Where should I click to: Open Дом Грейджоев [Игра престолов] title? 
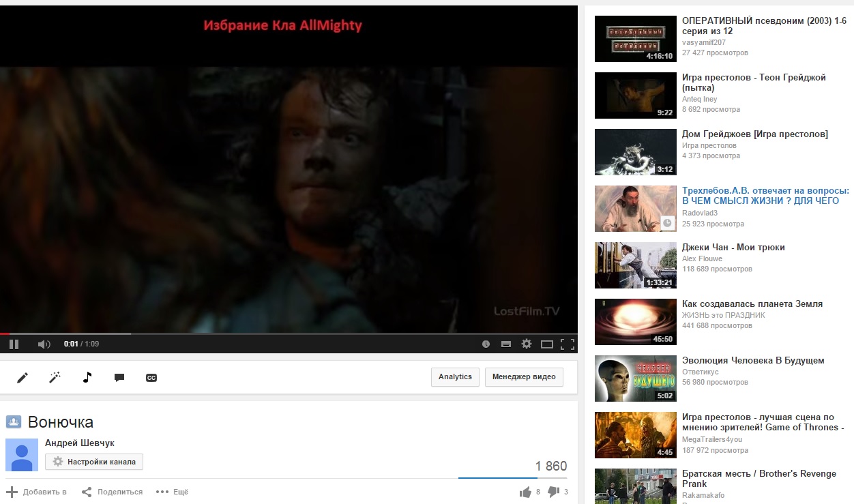coord(755,134)
